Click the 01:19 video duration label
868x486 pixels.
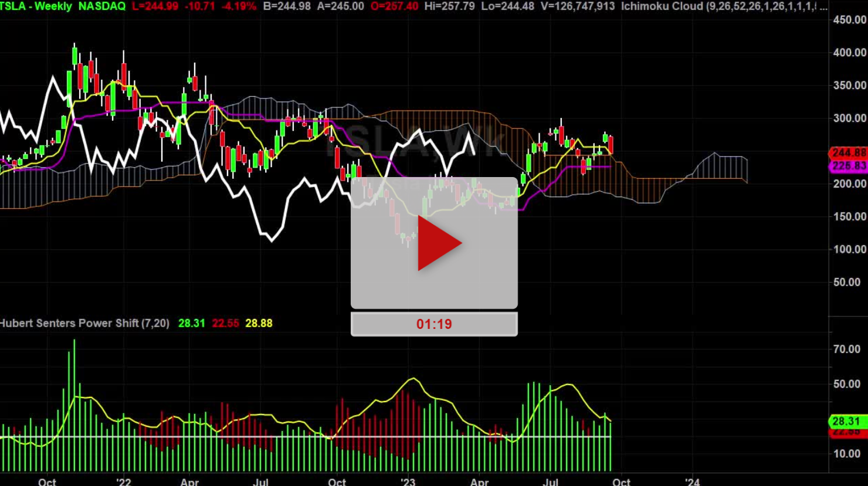tap(434, 324)
